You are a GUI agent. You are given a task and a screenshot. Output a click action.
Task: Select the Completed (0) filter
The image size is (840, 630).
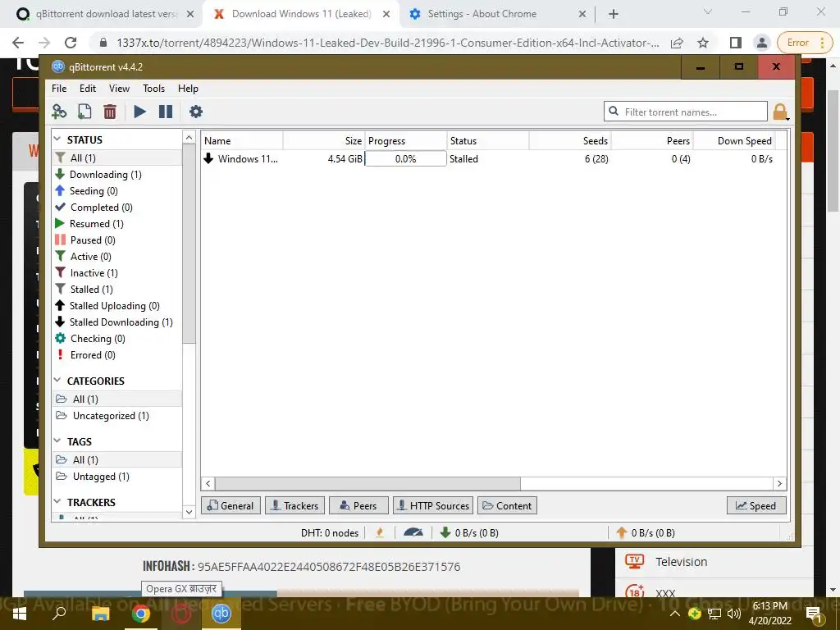click(x=117, y=208)
